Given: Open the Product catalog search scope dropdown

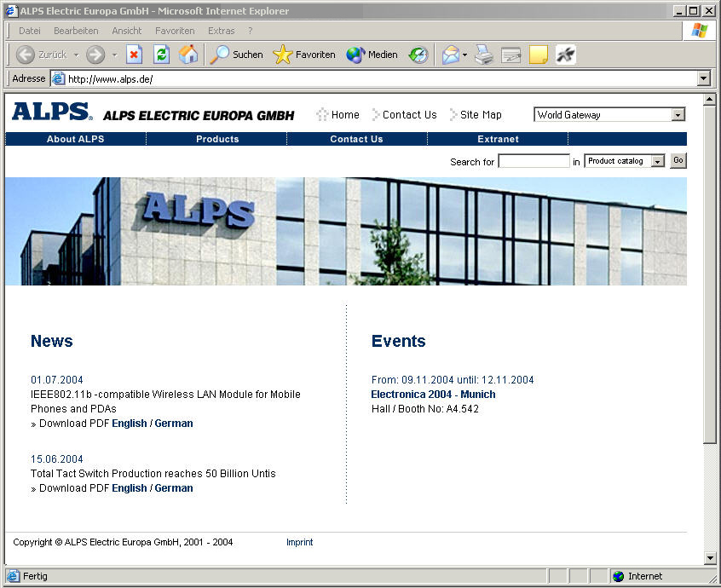Looking at the screenshot, I should [625, 161].
